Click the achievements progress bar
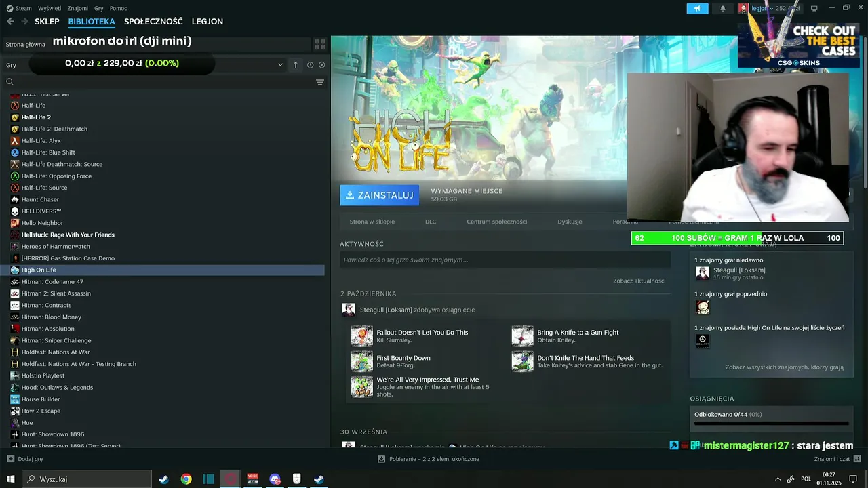This screenshot has width=868, height=488. 772,424
